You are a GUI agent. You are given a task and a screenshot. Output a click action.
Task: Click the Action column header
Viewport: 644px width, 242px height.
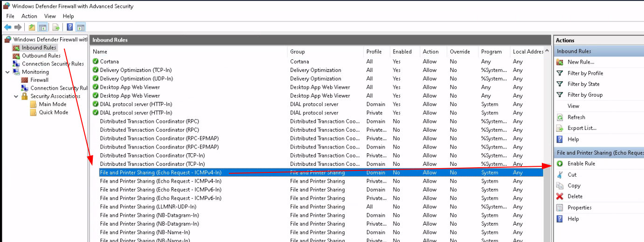[x=433, y=52]
